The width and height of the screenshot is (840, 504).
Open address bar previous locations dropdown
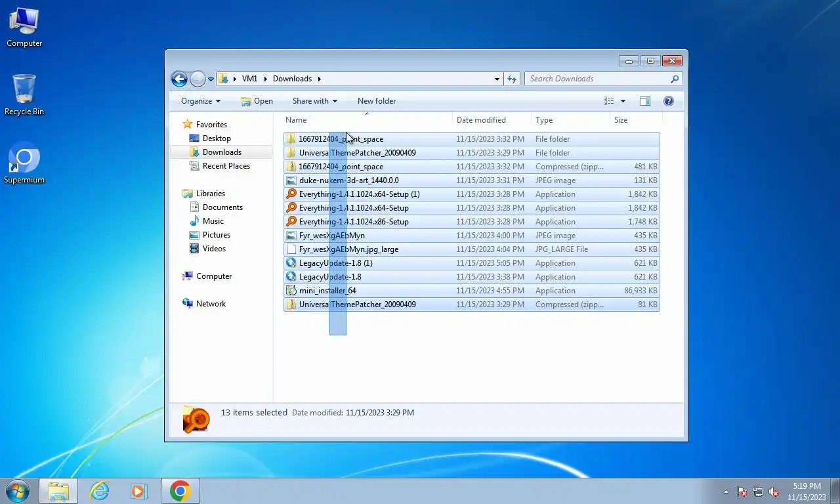pyautogui.click(x=497, y=79)
